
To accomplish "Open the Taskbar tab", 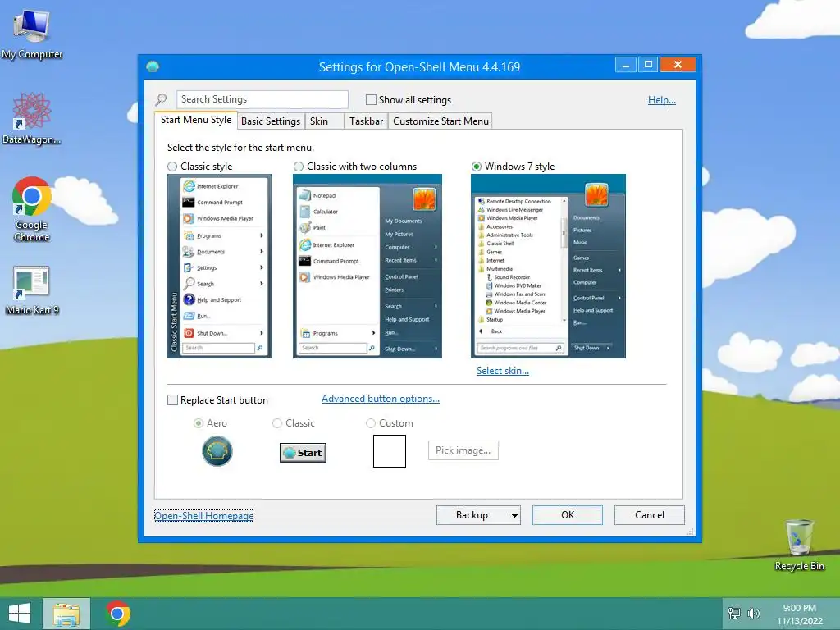I will 366,121.
